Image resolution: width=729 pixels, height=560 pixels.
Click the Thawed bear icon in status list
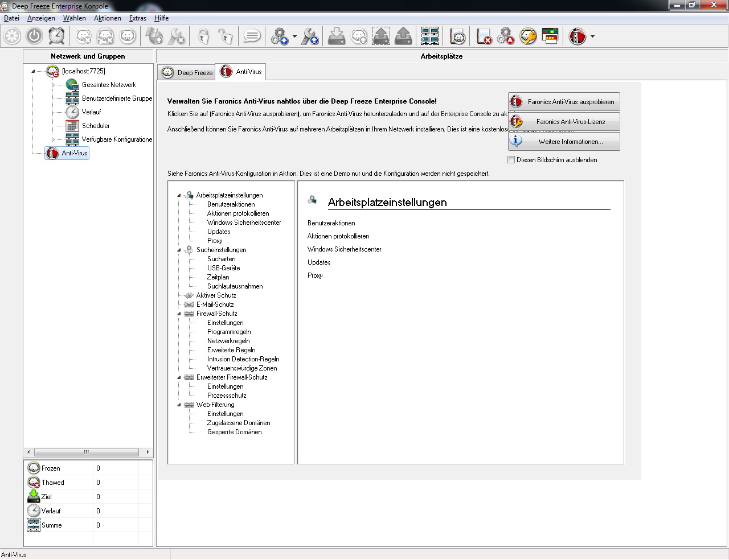click(34, 482)
